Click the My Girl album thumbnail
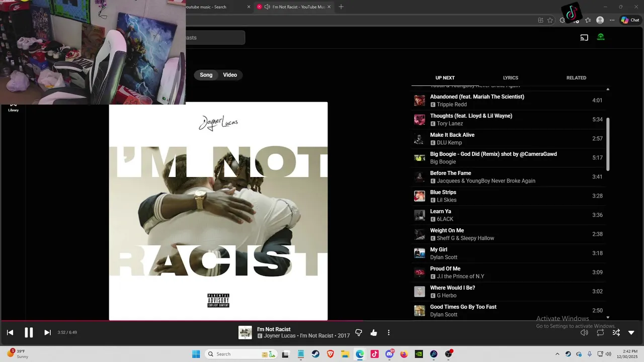The height and width of the screenshot is (362, 644). point(419,253)
